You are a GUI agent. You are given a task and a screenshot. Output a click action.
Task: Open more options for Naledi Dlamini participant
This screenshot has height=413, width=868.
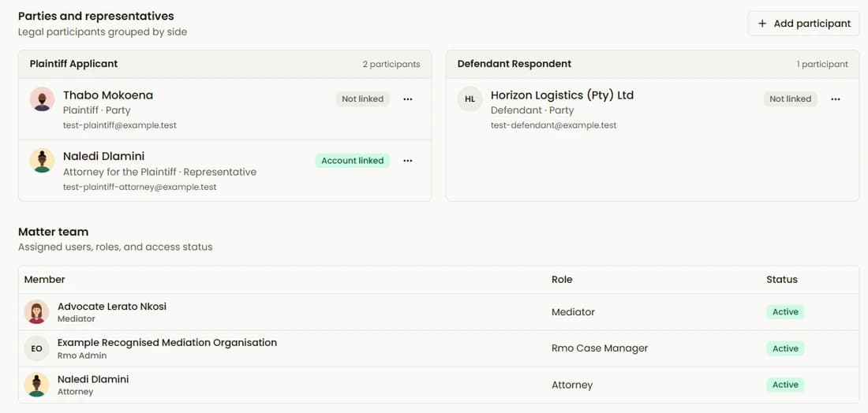(x=408, y=161)
